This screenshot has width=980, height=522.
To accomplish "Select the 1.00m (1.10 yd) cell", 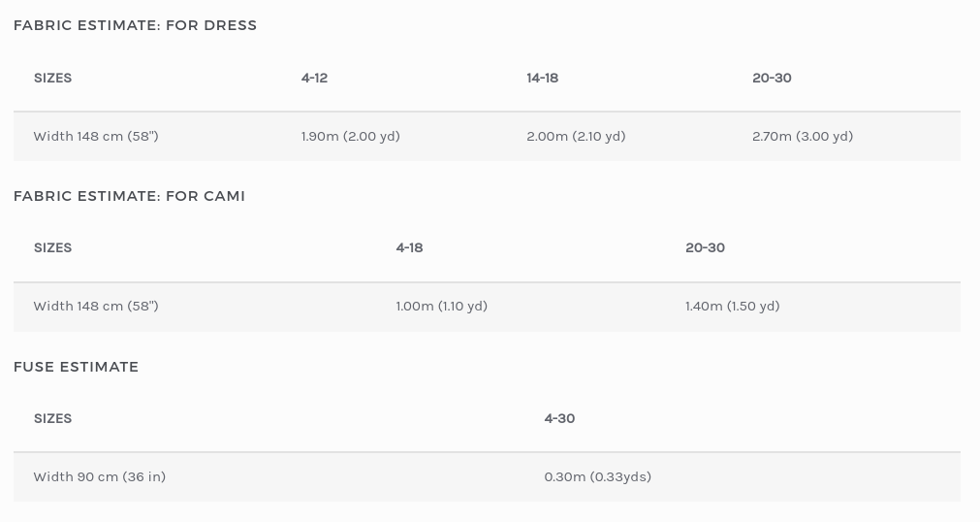I will [x=441, y=306].
